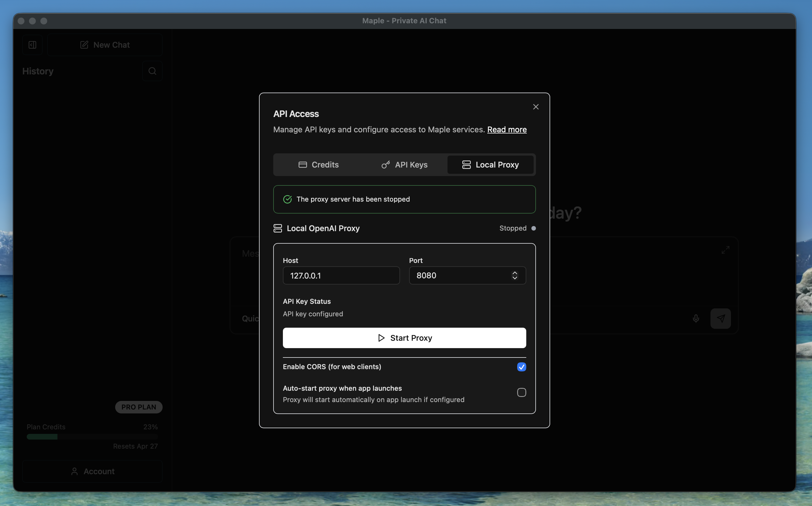Start the local proxy server
This screenshot has width=812, height=506.
[x=404, y=338]
